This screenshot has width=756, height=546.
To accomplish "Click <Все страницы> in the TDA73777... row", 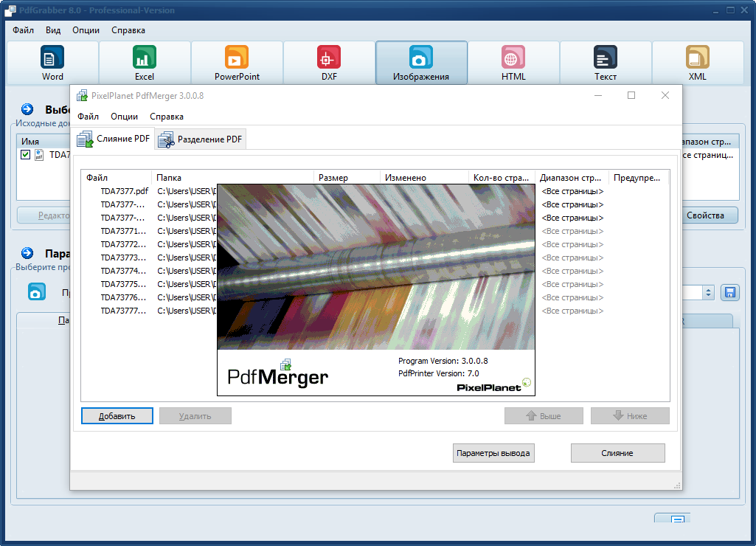I will [x=572, y=311].
